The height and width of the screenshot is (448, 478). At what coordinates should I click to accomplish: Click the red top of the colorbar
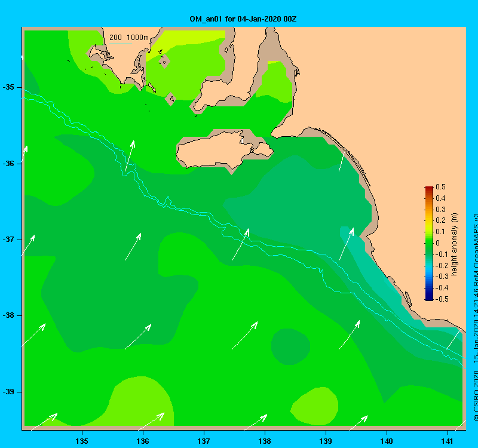[429, 188]
